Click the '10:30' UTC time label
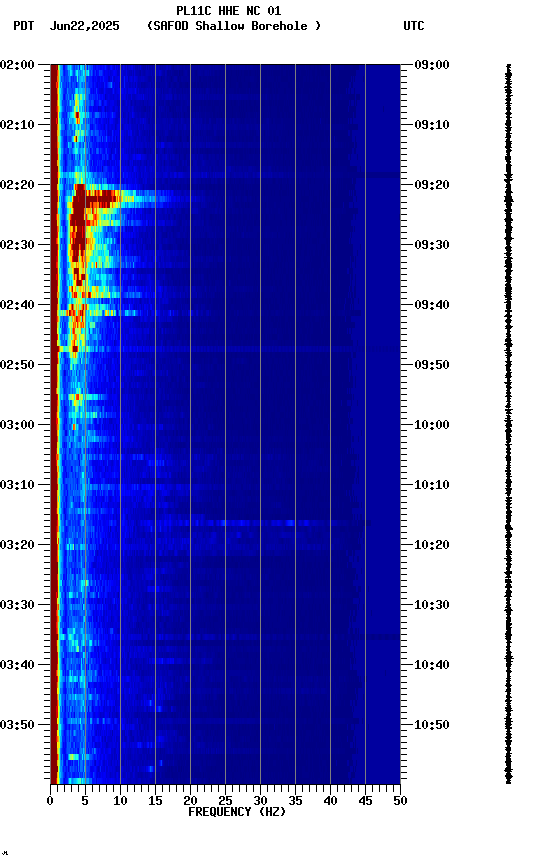The height and width of the screenshot is (864, 552). [432, 606]
